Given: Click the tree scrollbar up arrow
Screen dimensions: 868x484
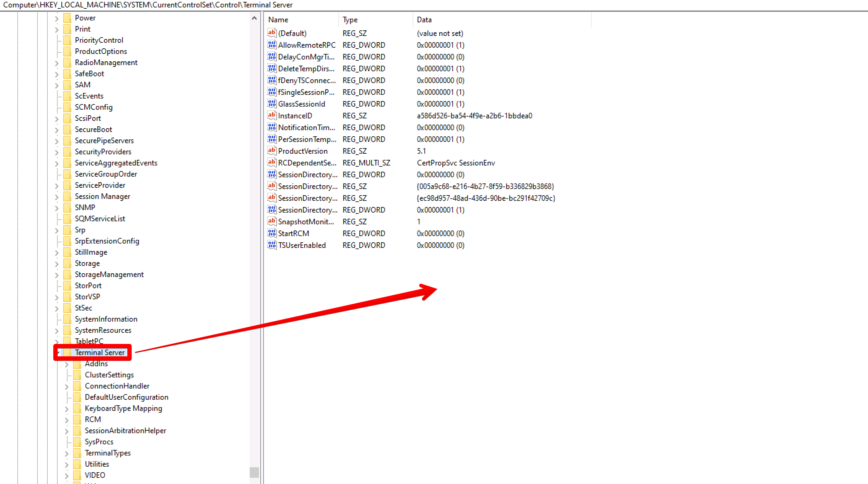Looking at the screenshot, I should point(254,18).
